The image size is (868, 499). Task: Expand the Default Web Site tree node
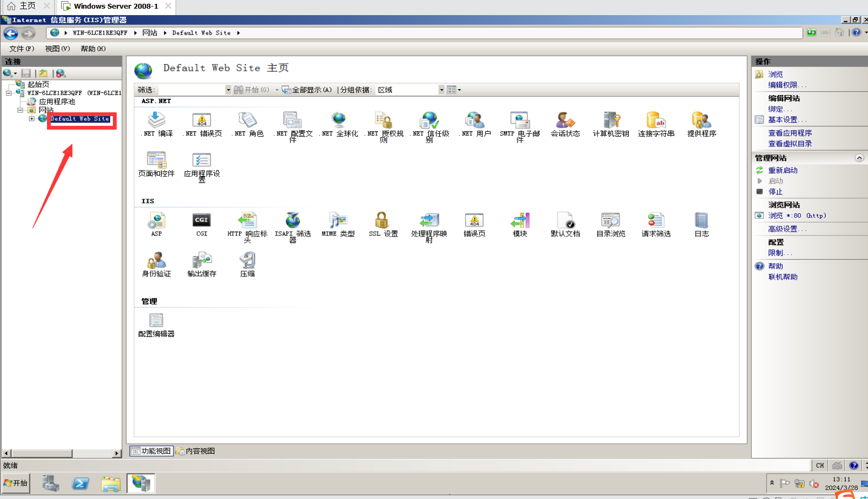tap(31, 119)
